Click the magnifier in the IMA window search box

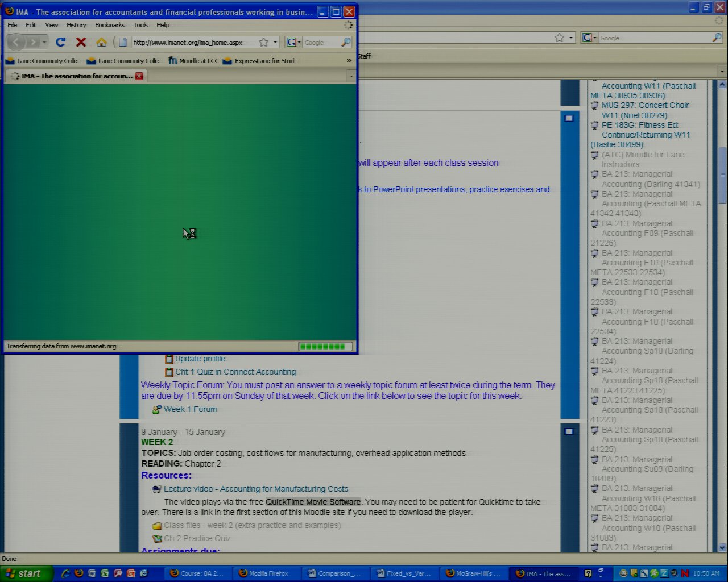click(x=346, y=42)
